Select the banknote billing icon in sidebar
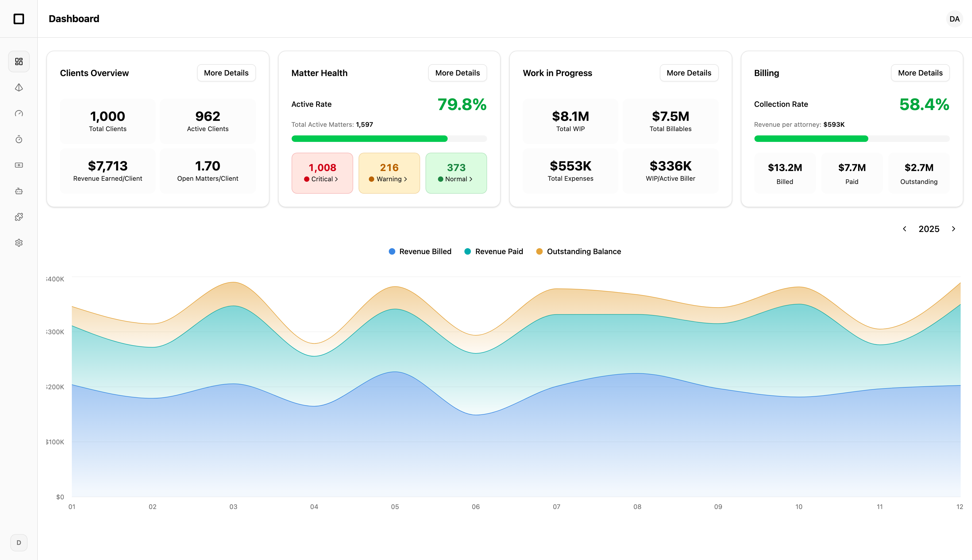The width and height of the screenshot is (972, 560). pyautogui.click(x=18, y=165)
